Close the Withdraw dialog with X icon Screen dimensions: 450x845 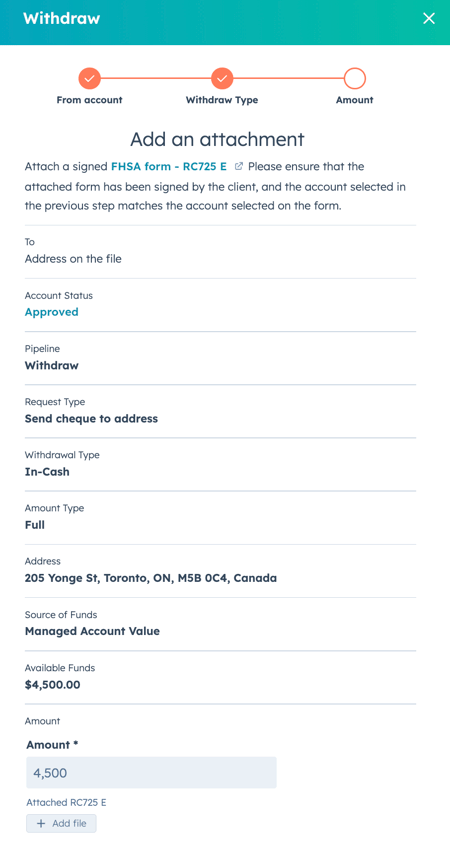(429, 18)
